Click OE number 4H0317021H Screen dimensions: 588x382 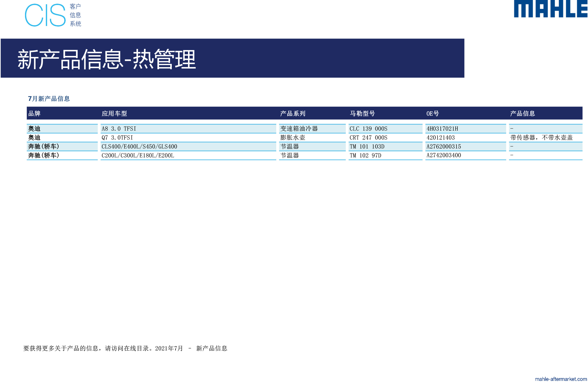[x=466, y=129]
